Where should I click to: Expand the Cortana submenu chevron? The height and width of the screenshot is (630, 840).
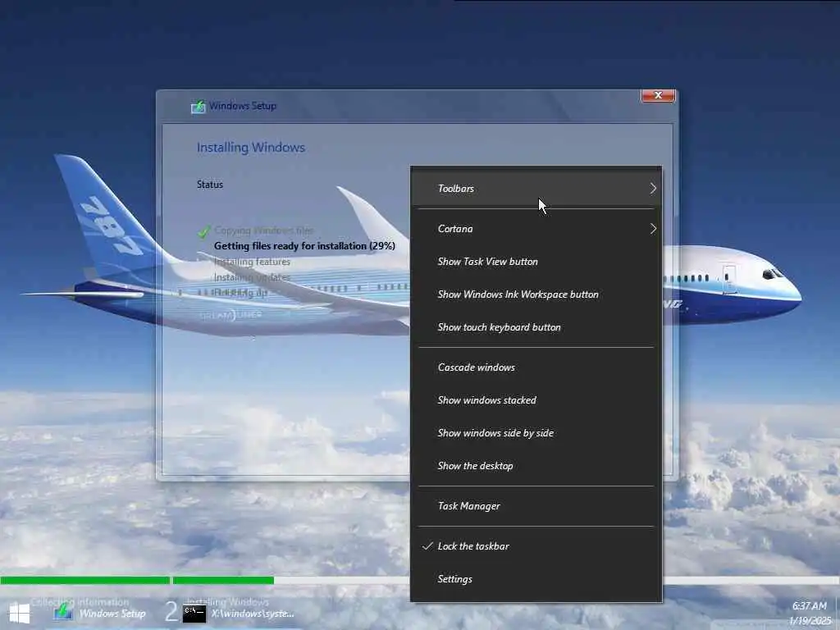[652, 229]
